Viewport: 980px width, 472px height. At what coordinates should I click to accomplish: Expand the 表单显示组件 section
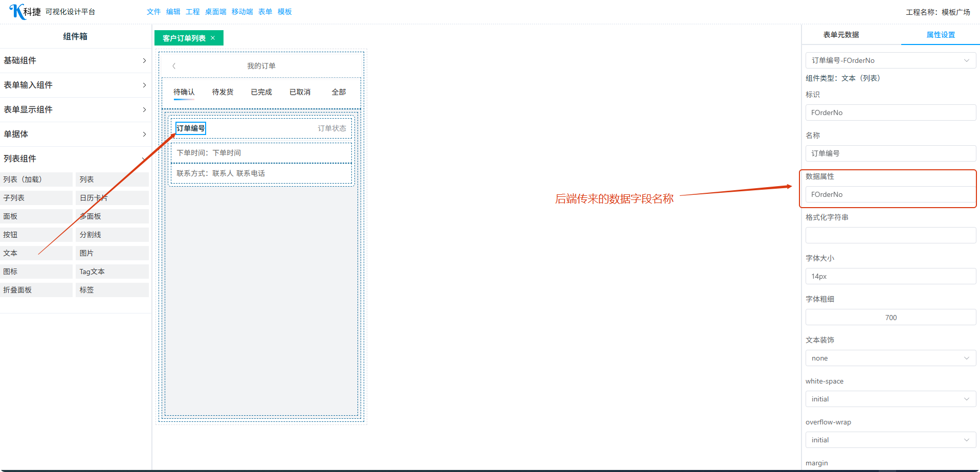coord(75,109)
